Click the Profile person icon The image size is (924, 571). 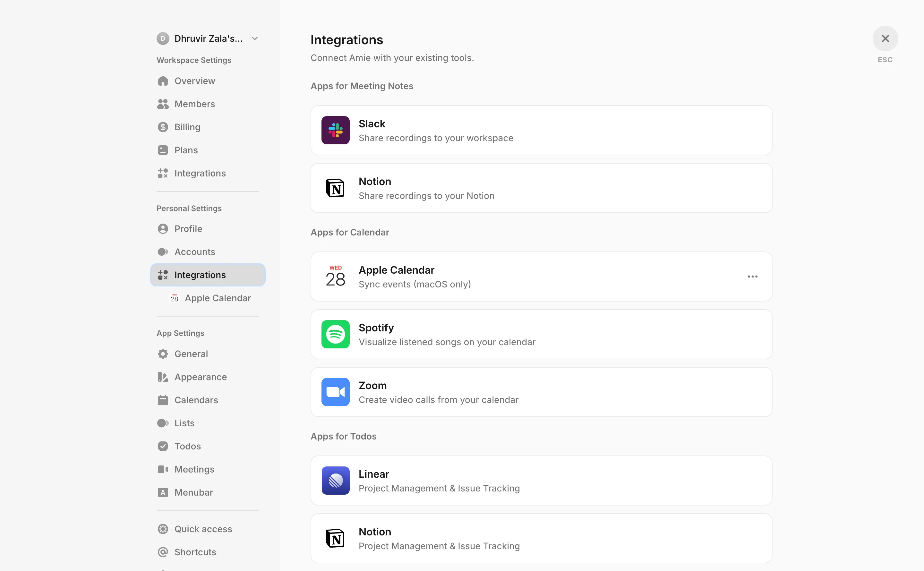coord(163,229)
